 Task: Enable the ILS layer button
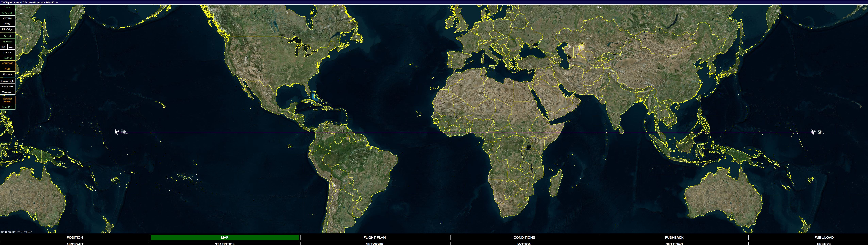pos(3,47)
